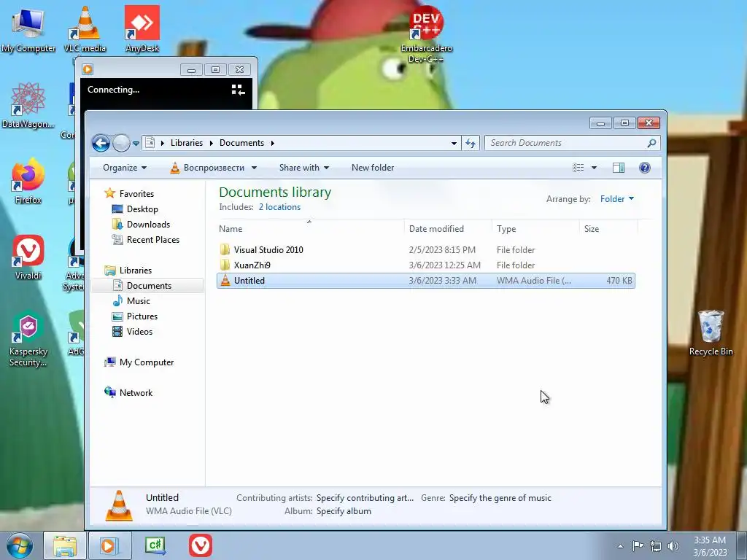The height and width of the screenshot is (560, 747).
Task: Change the view with the view icon
Action: coord(578,168)
